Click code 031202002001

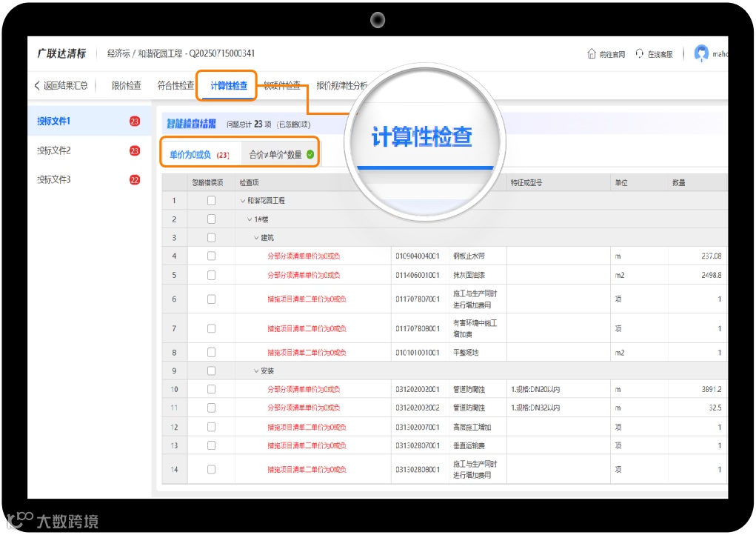418,389
